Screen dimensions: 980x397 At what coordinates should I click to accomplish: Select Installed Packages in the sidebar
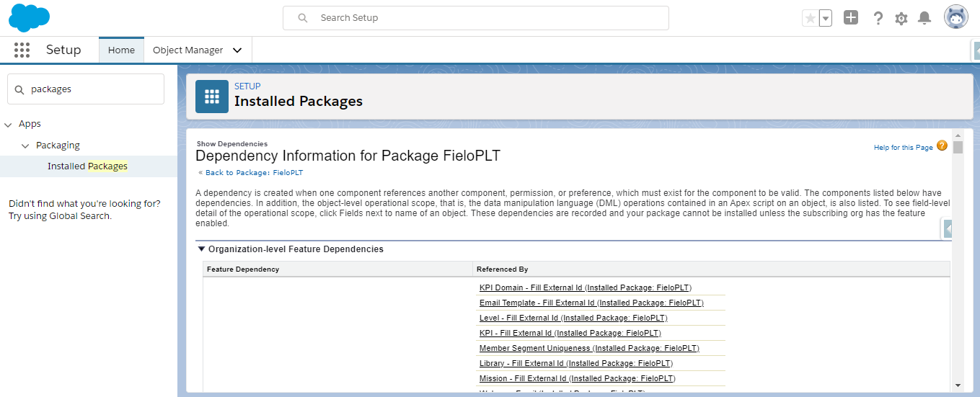tap(87, 166)
